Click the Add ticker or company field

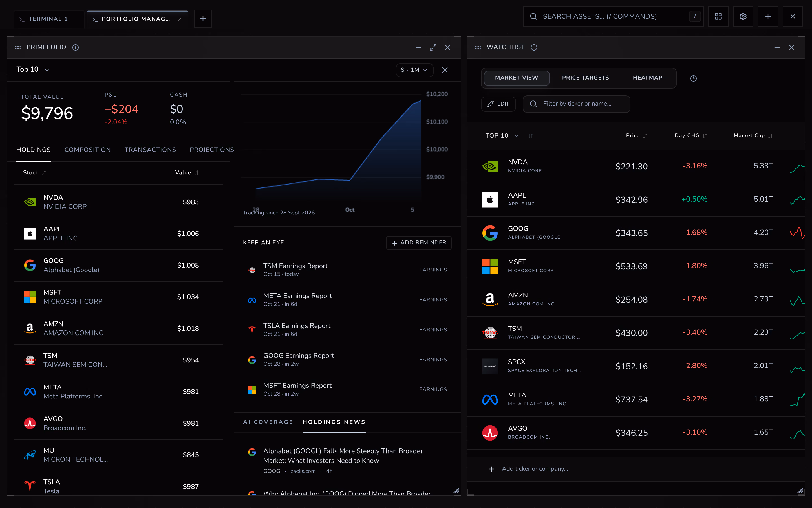pyautogui.click(x=636, y=469)
